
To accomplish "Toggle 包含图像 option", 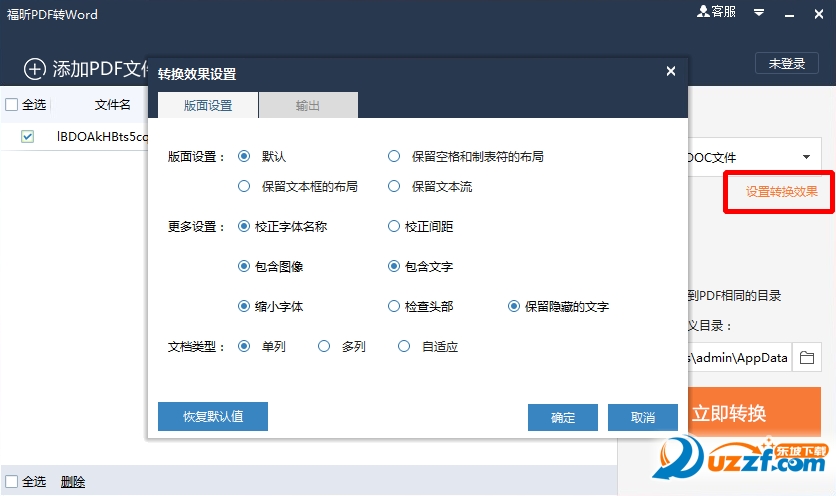I will click(x=244, y=266).
